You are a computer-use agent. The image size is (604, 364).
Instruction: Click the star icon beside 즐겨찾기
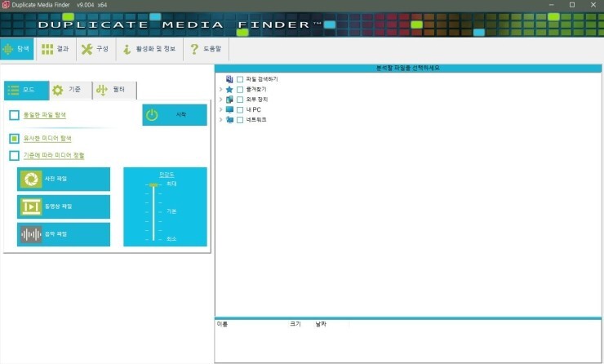point(229,89)
